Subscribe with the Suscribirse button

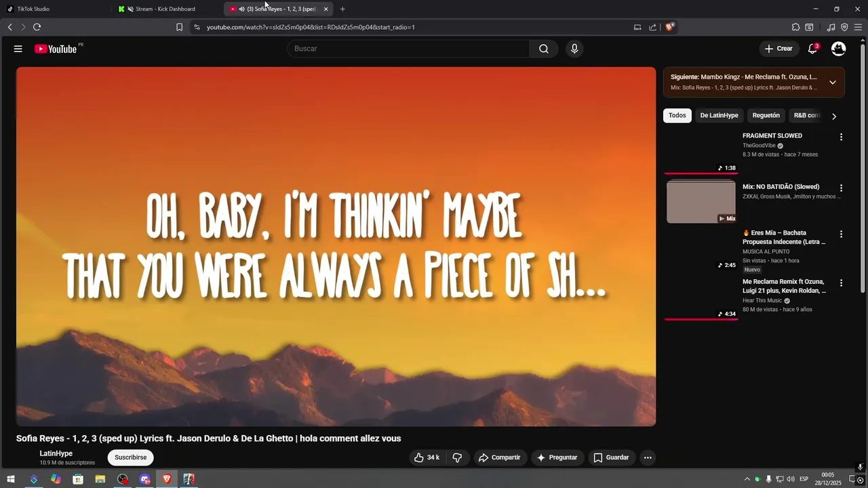pyautogui.click(x=131, y=457)
